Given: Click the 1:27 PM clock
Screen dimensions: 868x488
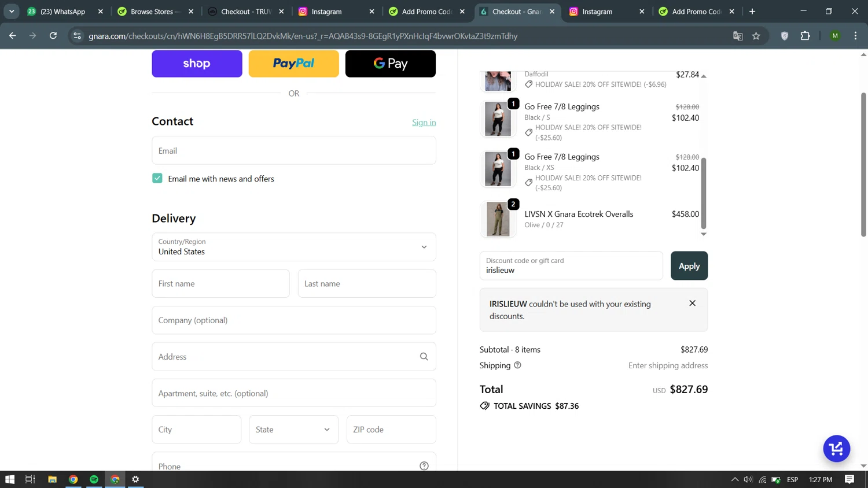Looking at the screenshot, I should coord(821,479).
